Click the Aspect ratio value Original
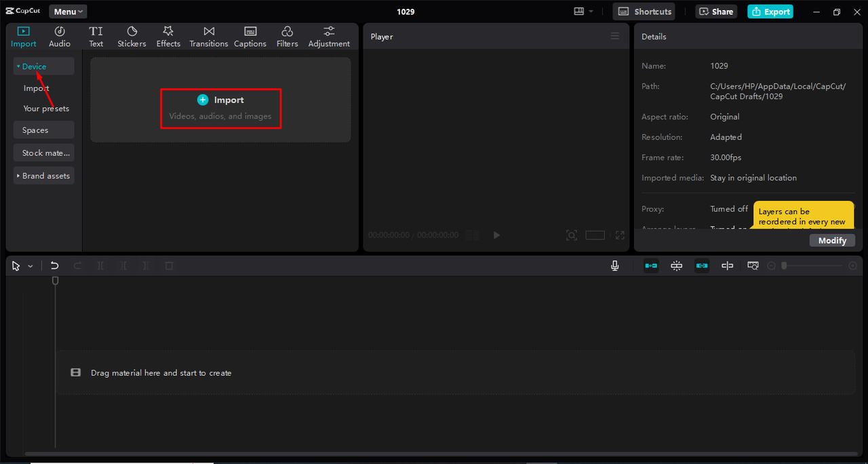 tap(724, 117)
